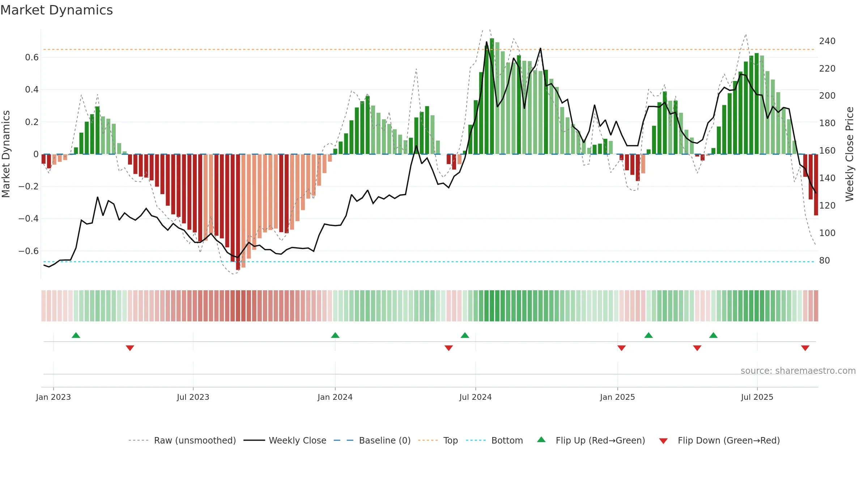Screen dimensions: 868x488
Task: Click the red flip-down triangle in September 2025
Action: [805, 348]
